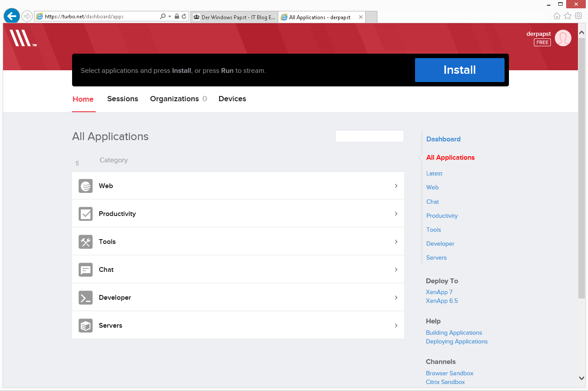Click the derpapst username text
Viewport: 588px width, 391px height.
(539, 34)
